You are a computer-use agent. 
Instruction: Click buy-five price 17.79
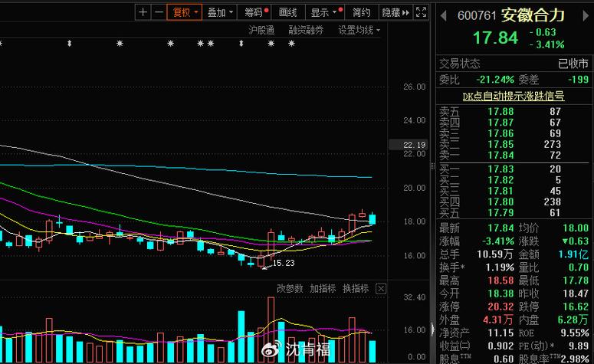coord(500,213)
